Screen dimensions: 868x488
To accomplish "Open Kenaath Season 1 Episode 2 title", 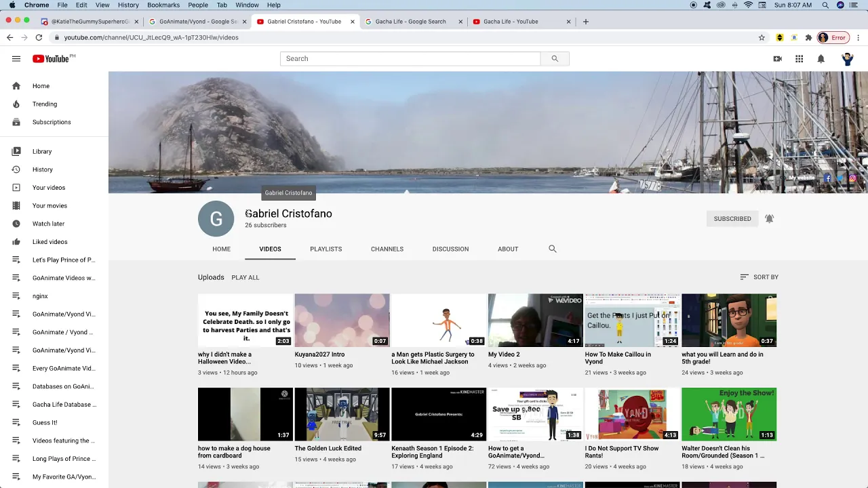I will pos(433,452).
